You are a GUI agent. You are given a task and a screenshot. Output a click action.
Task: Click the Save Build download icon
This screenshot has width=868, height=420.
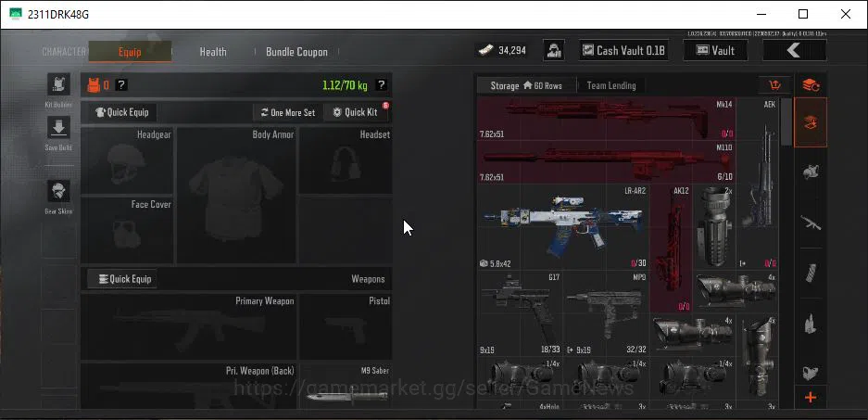coord(58,128)
